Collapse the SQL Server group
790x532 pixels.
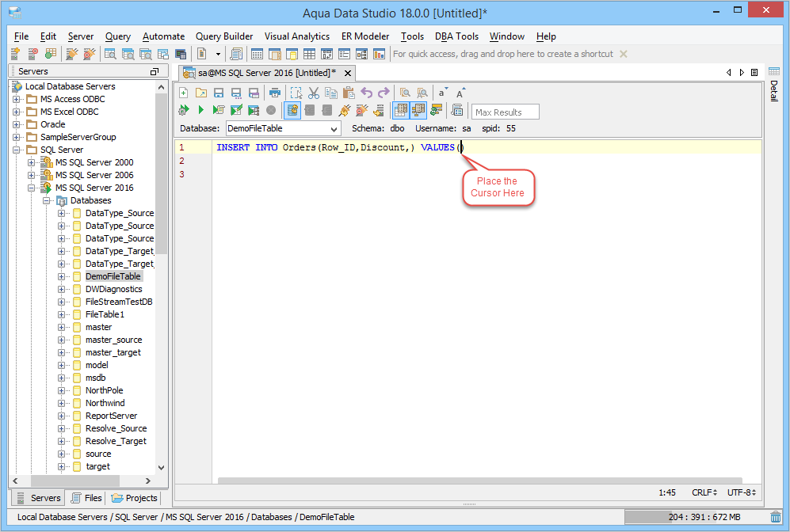pos(16,150)
